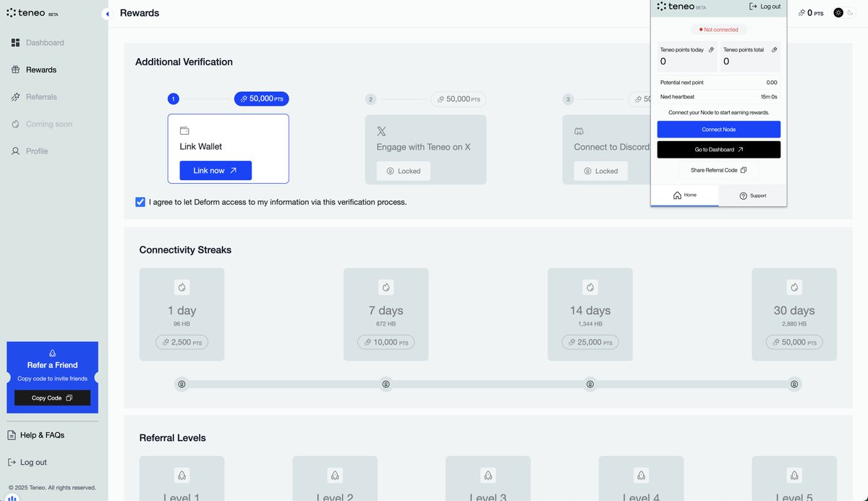Click the 2,500 PTS badge
This screenshot has height=501, width=868.
tap(182, 342)
